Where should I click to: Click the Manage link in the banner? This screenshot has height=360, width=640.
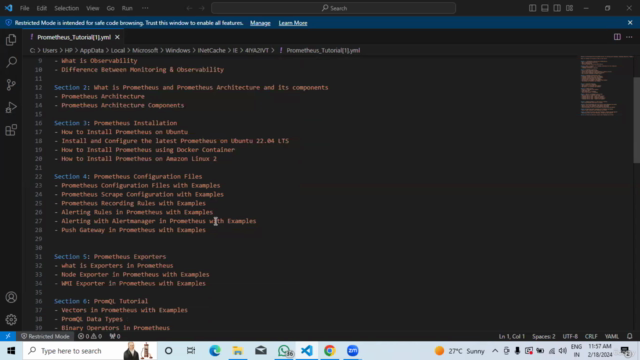click(260, 23)
